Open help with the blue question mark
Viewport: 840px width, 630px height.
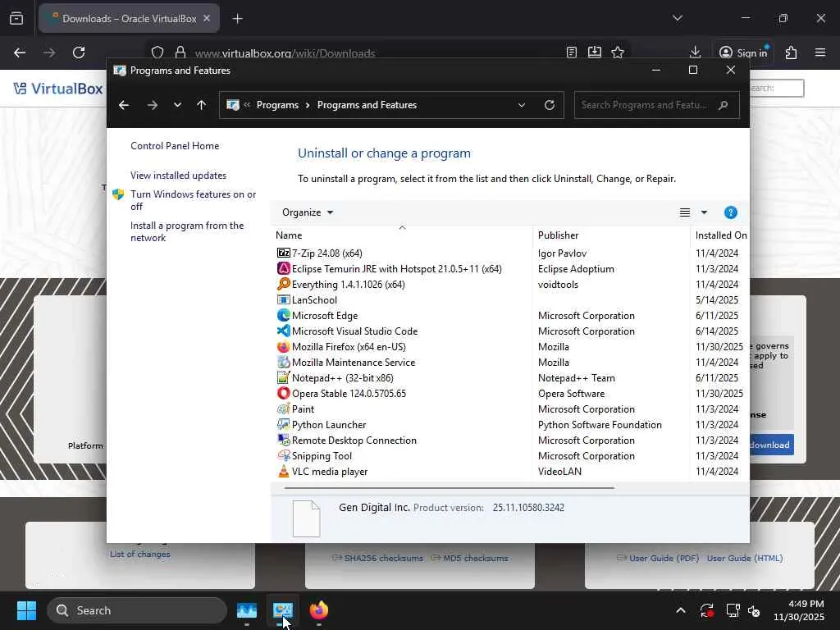730,212
